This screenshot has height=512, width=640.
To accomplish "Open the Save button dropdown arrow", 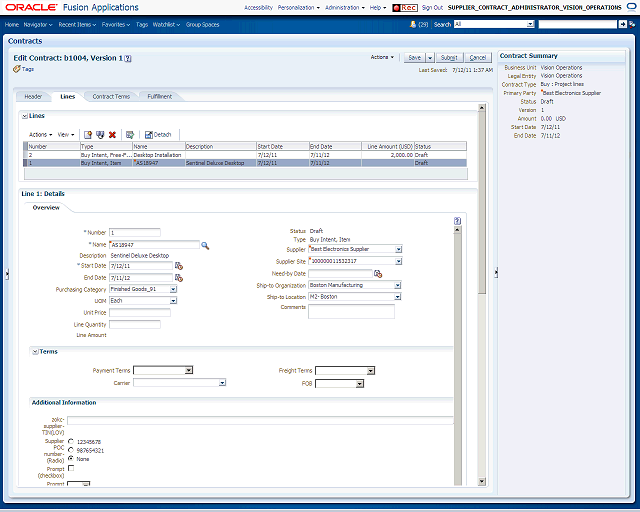I will [430, 58].
